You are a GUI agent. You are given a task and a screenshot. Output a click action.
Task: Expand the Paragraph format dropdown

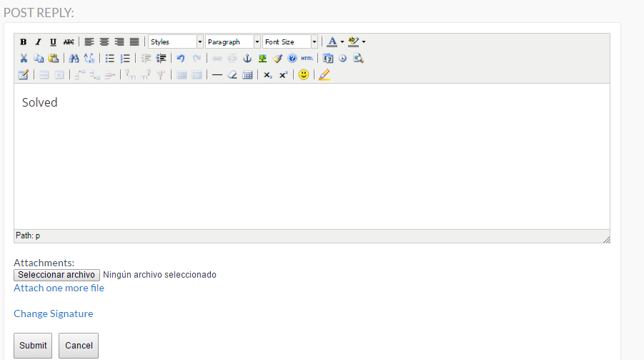[233, 42]
